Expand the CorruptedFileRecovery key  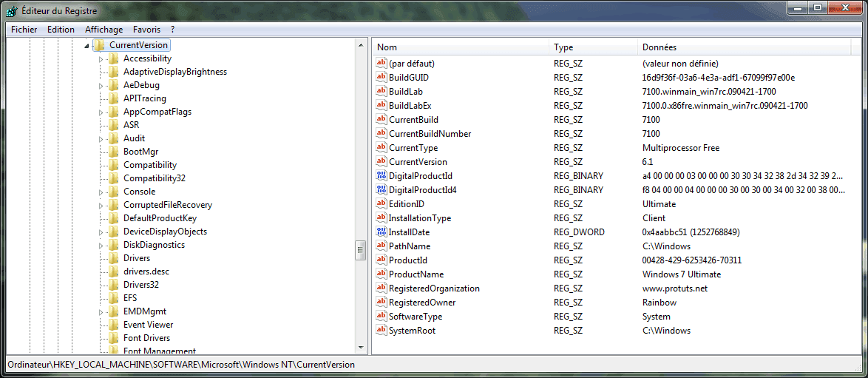point(101,205)
